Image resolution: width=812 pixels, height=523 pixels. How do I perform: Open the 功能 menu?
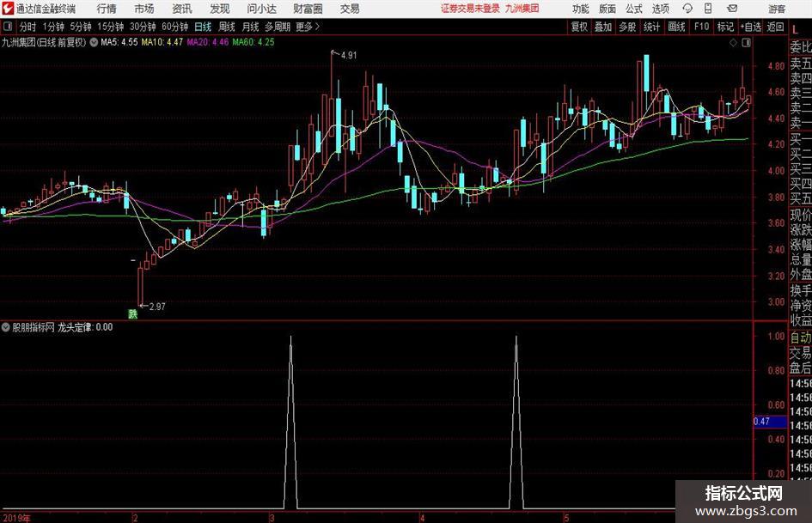pos(581,9)
